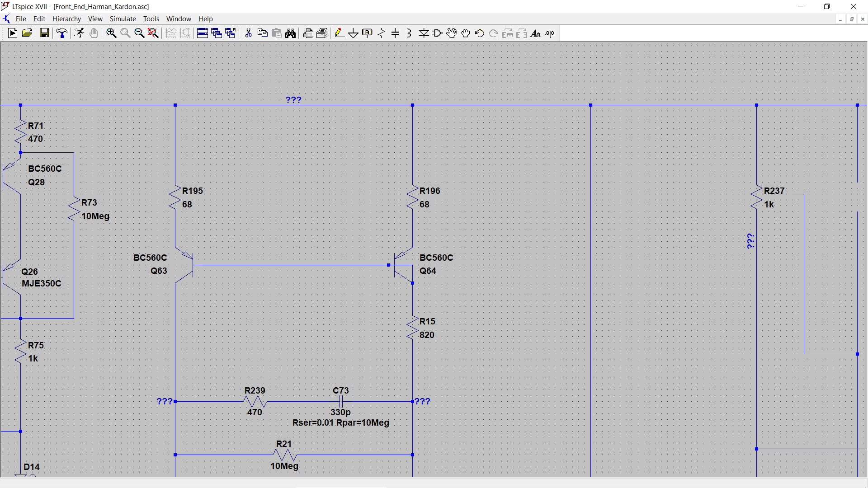The height and width of the screenshot is (488, 868).
Task: Open Find with binoculars icon
Action: coord(291,33)
